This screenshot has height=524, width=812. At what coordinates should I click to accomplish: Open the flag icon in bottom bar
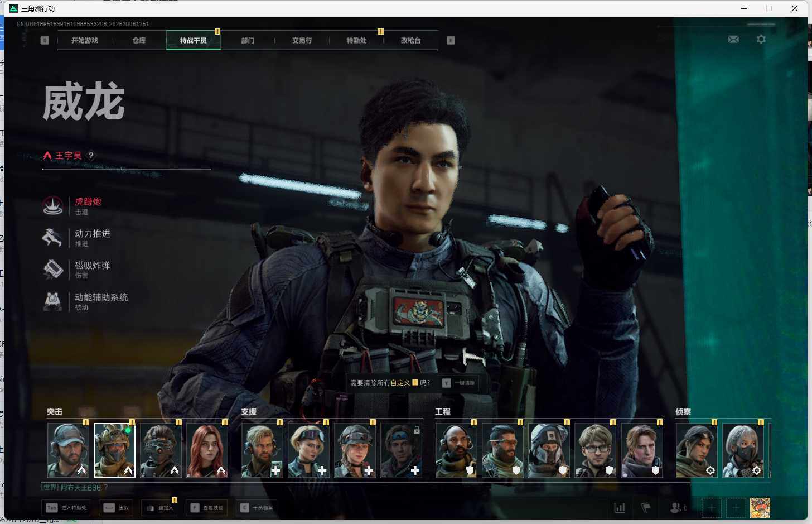click(x=646, y=508)
